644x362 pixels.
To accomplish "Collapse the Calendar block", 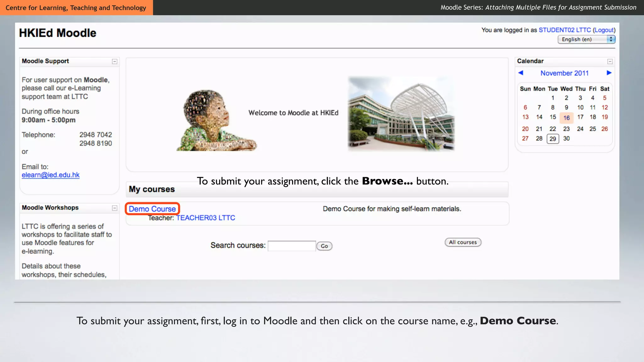I will point(610,62).
